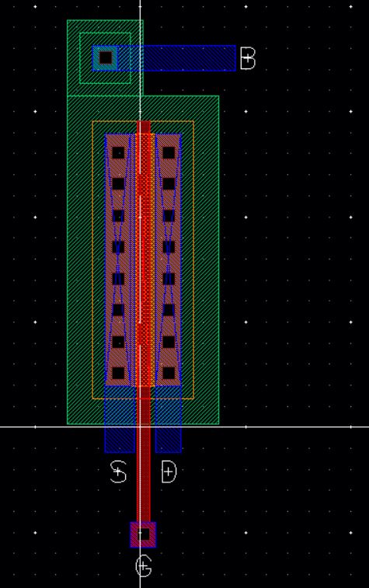Click the gate contact square above G
Viewport: 369px width, 588px height.
(x=143, y=534)
